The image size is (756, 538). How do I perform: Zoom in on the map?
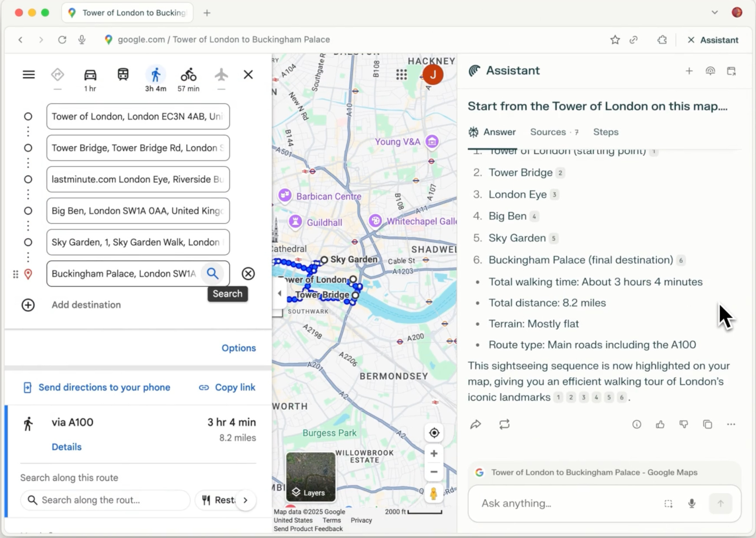coord(434,453)
